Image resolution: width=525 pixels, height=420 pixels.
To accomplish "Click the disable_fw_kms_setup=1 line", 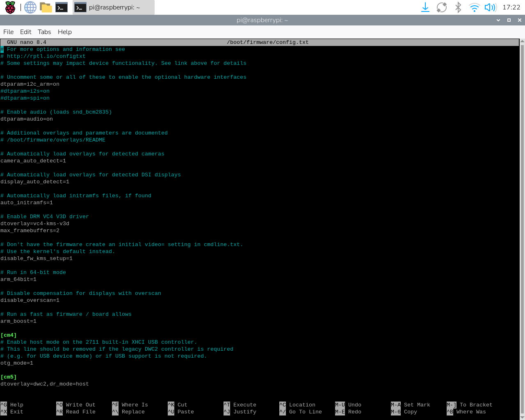I will (37, 258).
